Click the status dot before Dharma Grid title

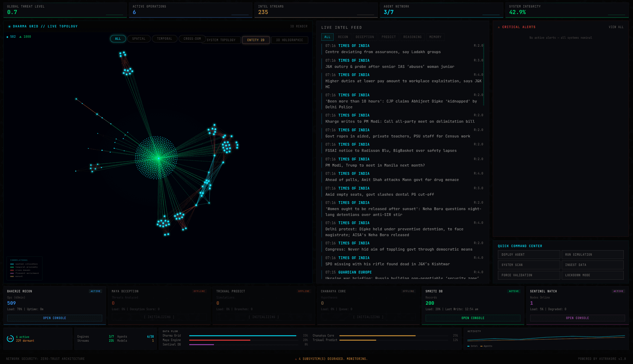tap(9, 26)
